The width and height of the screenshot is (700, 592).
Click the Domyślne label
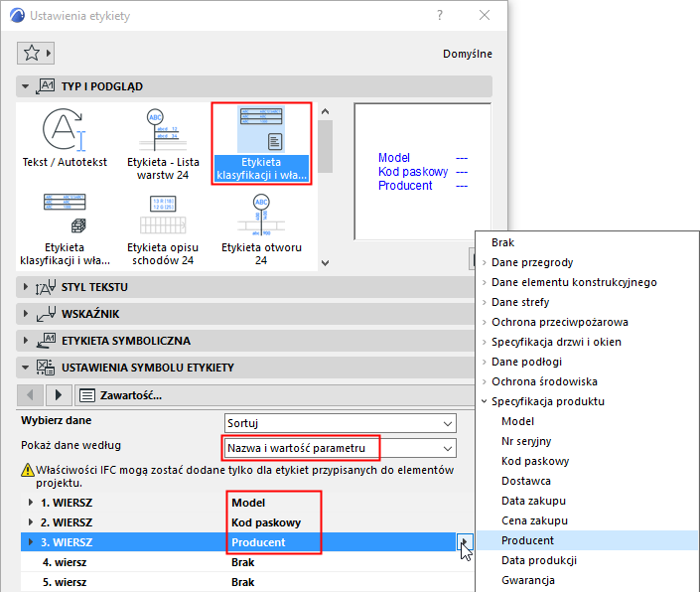tap(468, 54)
